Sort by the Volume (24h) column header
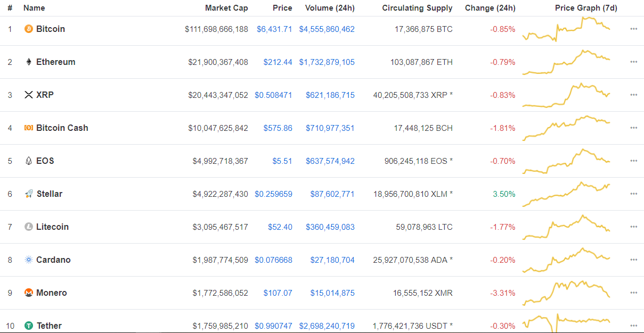The height and width of the screenshot is (333, 644). [x=330, y=8]
